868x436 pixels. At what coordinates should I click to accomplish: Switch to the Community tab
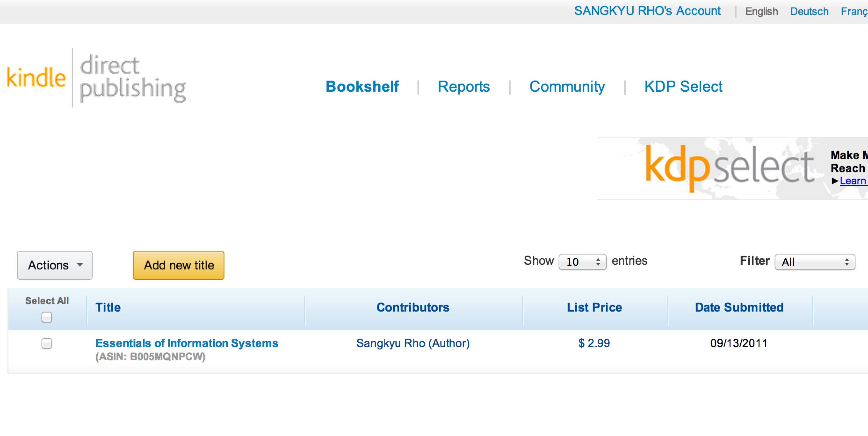(567, 87)
